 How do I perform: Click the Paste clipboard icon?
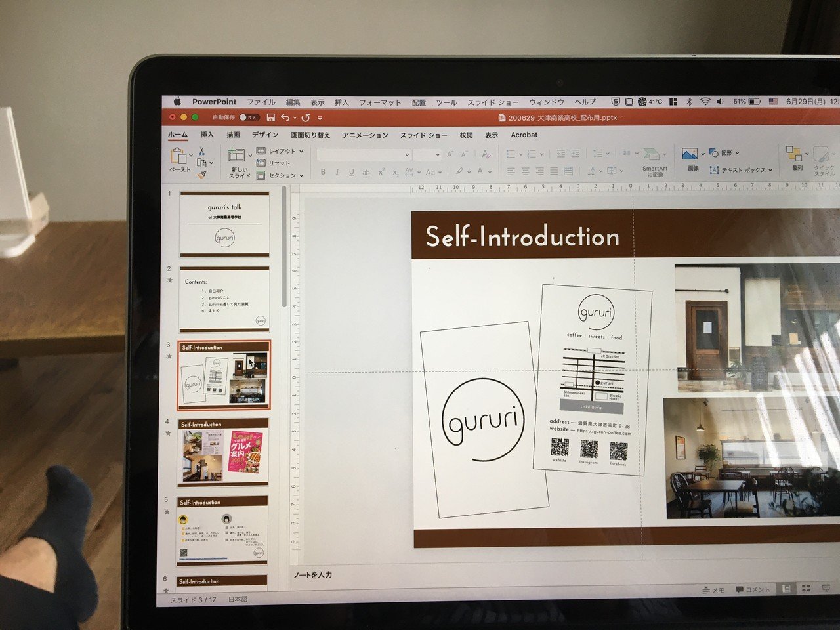[x=178, y=156]
